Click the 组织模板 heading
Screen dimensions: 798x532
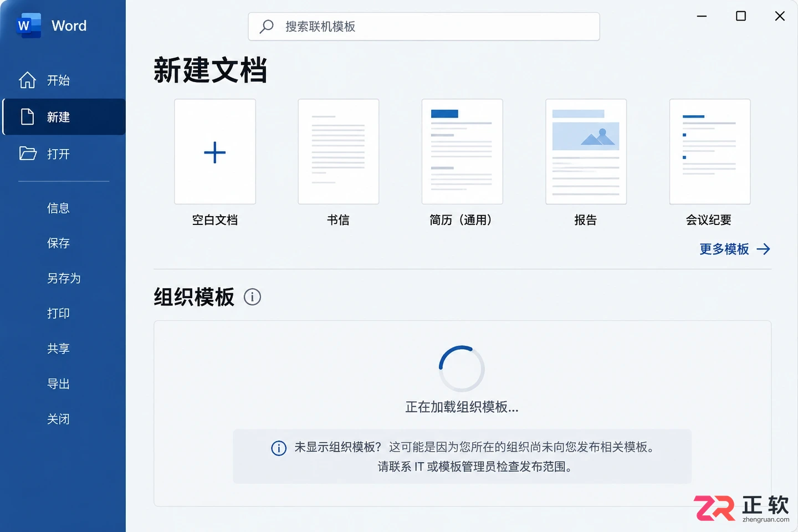(x=194, y=297)
